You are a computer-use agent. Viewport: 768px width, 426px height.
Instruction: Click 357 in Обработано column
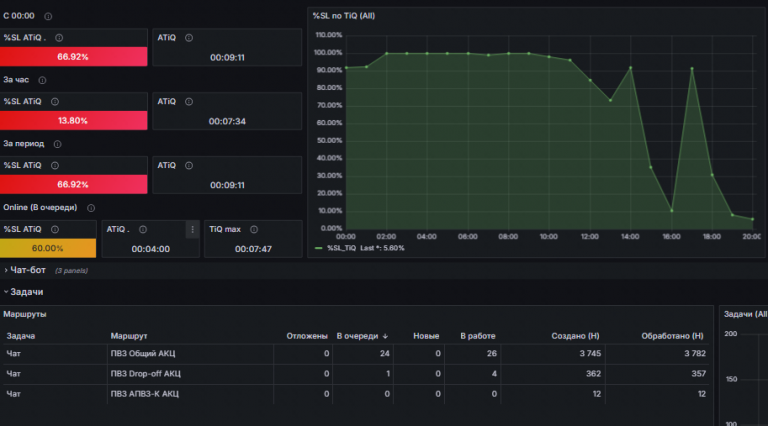click(x=698, y=374)
